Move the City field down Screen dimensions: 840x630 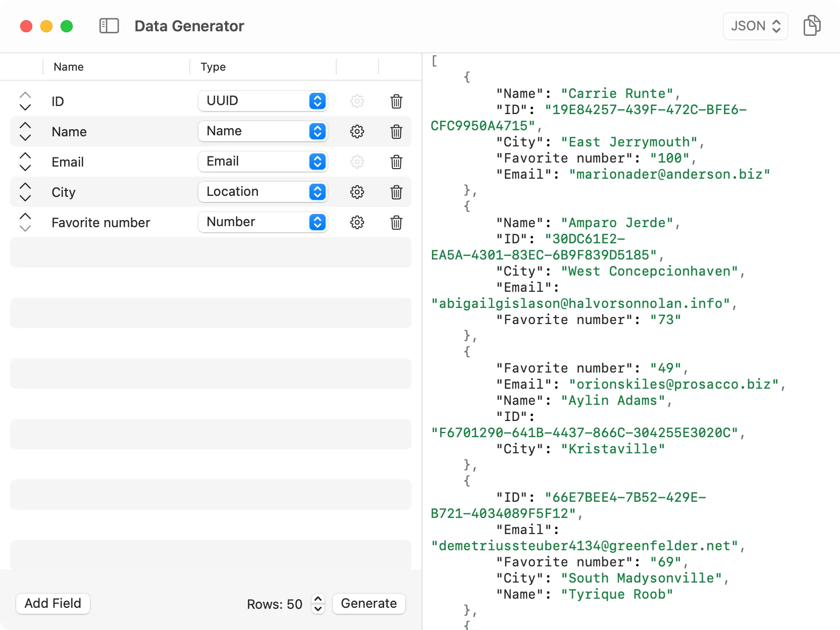tap(25, 198)
